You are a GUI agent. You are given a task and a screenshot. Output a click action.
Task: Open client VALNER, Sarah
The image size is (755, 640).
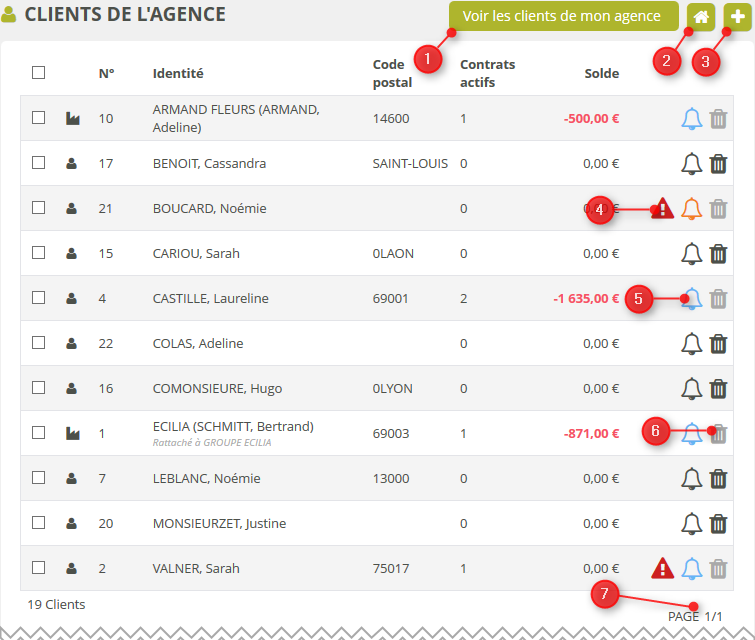tap(196, 569)
